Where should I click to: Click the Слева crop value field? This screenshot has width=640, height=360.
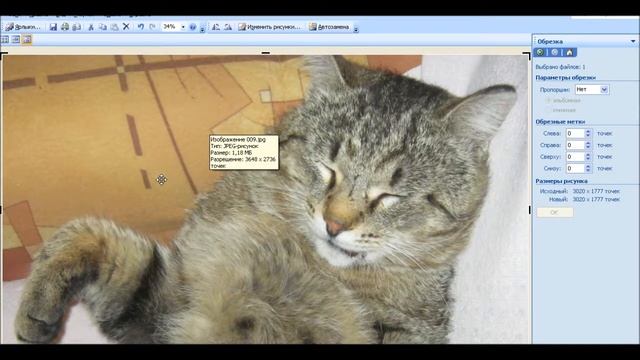pos(575,133)
